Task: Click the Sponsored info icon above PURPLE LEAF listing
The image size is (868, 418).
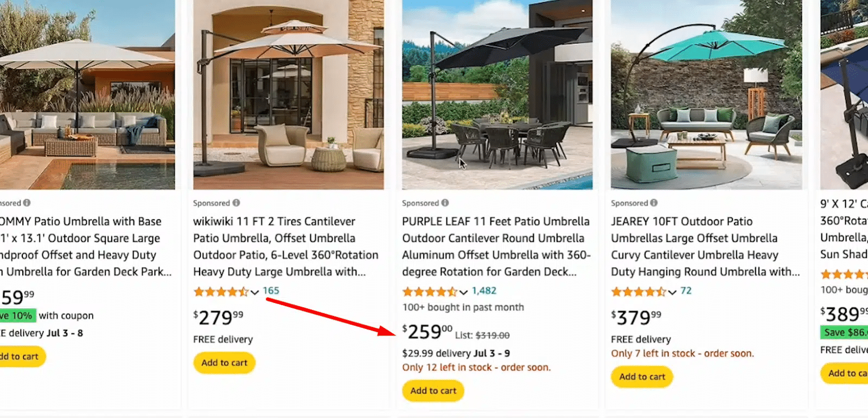Action: 445,203
